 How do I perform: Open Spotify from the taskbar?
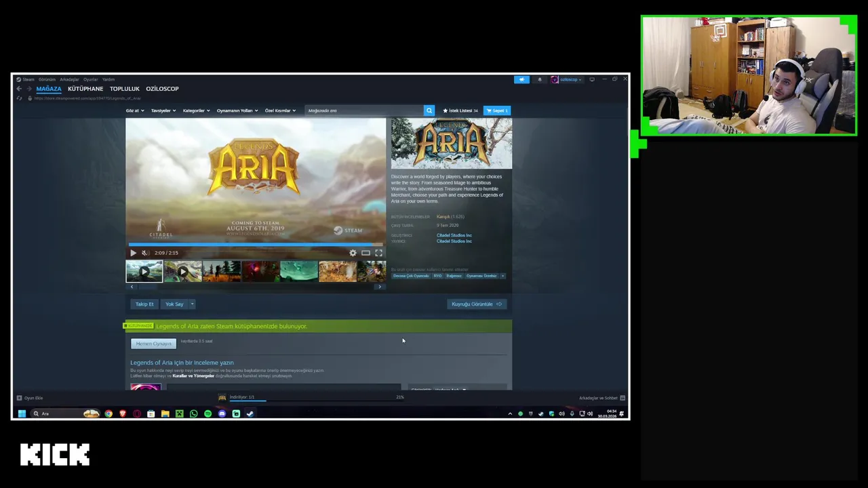208,413
